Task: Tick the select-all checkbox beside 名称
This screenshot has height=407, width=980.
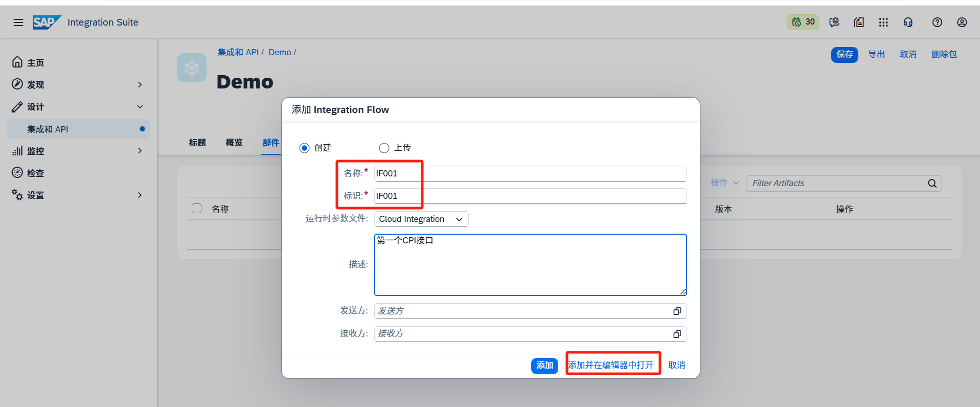Action: tap(197, 208)
